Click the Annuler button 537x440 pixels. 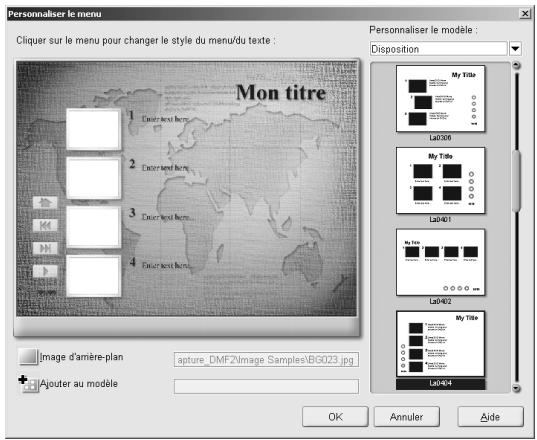(407, 417)
